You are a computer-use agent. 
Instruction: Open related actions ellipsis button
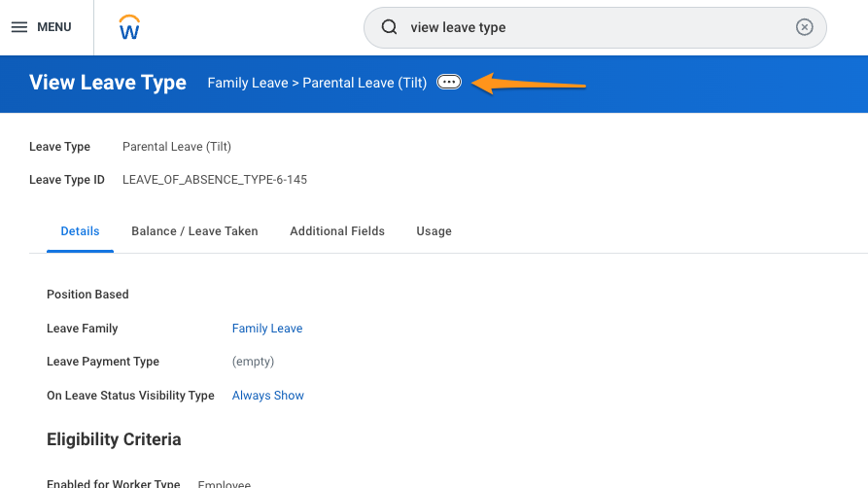click(448, 82)
